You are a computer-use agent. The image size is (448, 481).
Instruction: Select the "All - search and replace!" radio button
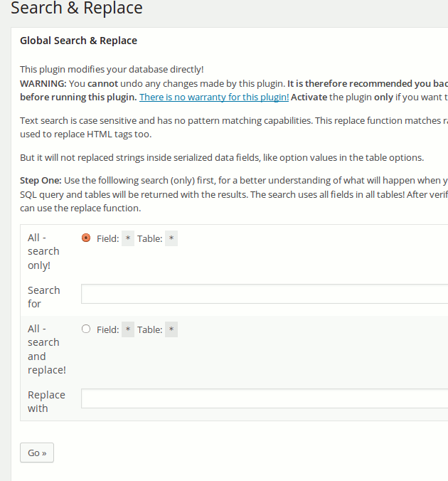pyautogui.click(x=86, y=329)
